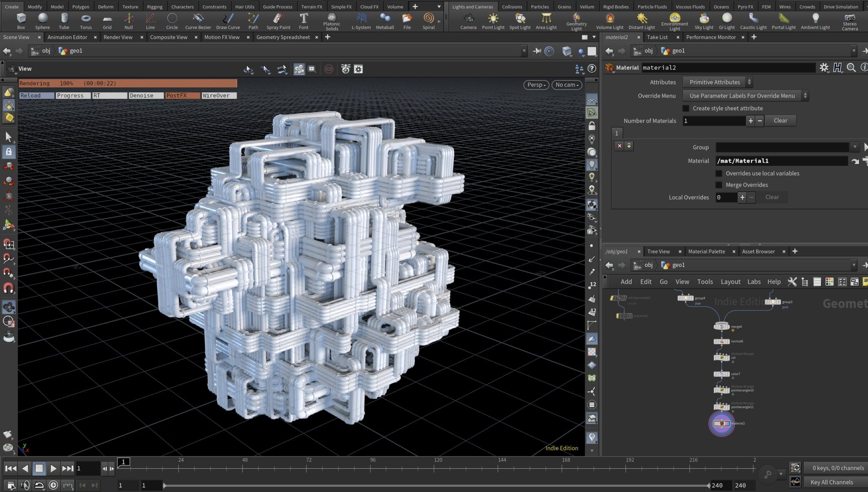Open the Tools menu in the network editor

[x=705, y=281]
